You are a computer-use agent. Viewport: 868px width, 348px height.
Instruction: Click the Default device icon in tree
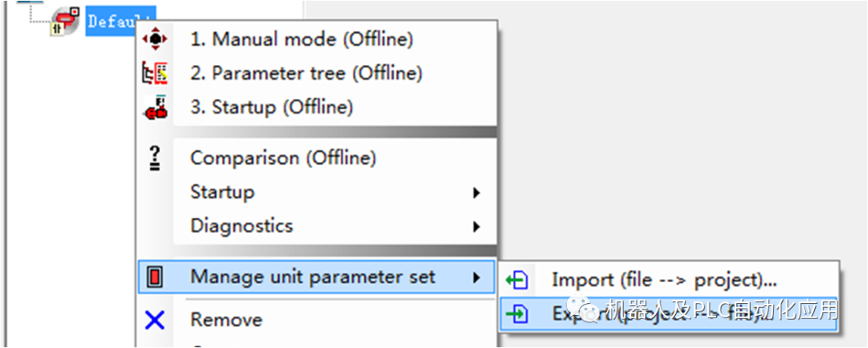click(x=64, y=21)
